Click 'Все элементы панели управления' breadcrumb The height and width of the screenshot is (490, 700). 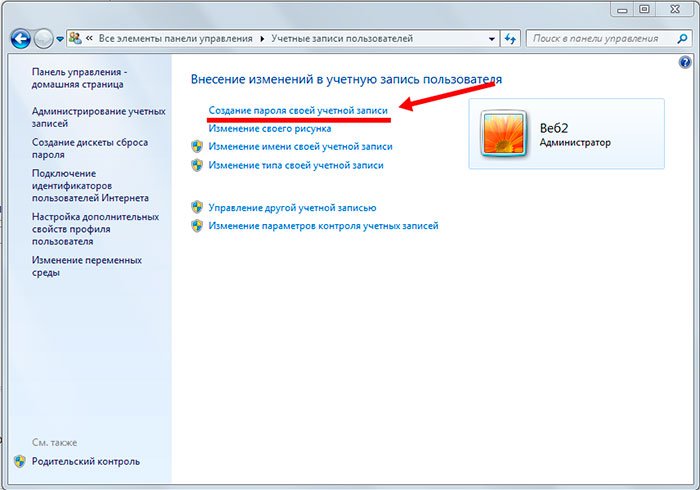point(175,39)
